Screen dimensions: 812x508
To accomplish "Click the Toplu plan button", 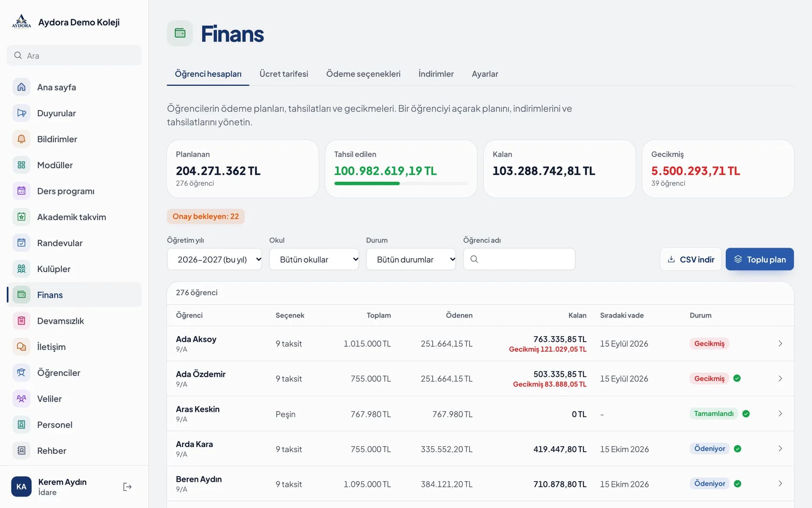I will [760, 259].
